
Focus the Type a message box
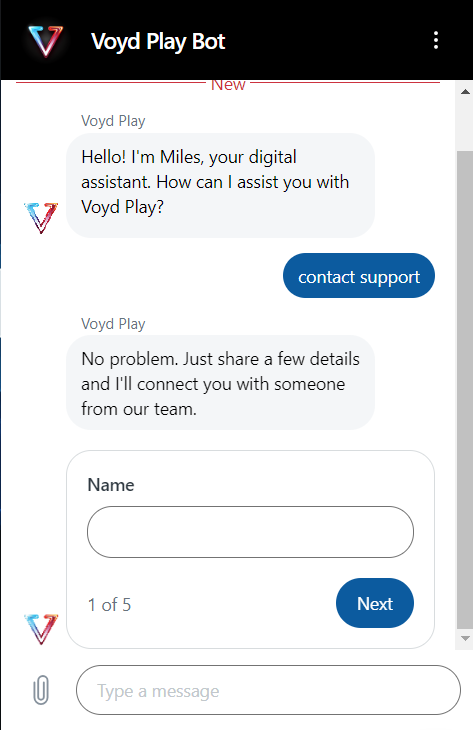click(x=269, y=690)
